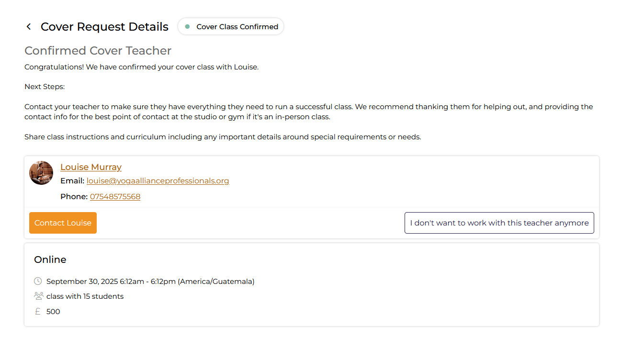Click the class with 15 students text

click(x=85, y=296)
